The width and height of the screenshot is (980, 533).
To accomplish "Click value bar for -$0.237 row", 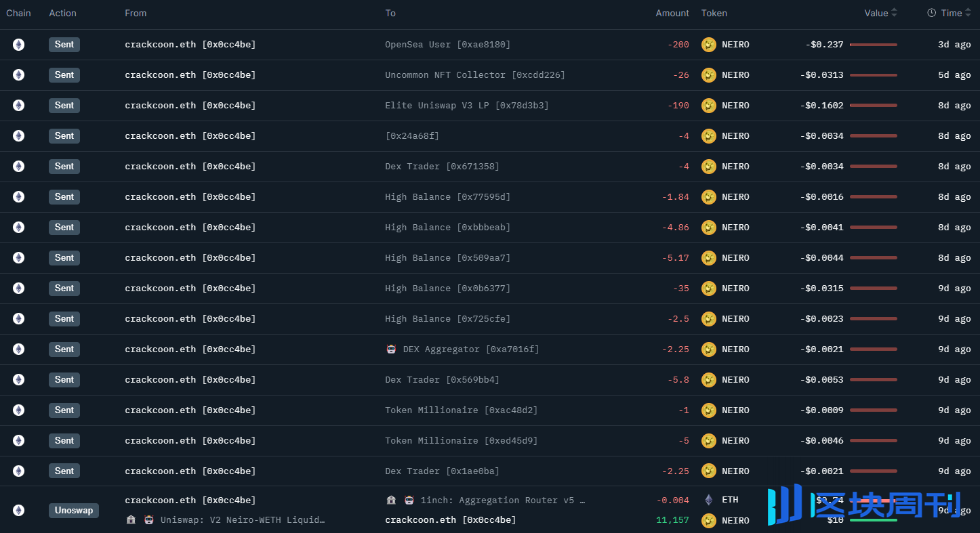I will tap(873, 45).
